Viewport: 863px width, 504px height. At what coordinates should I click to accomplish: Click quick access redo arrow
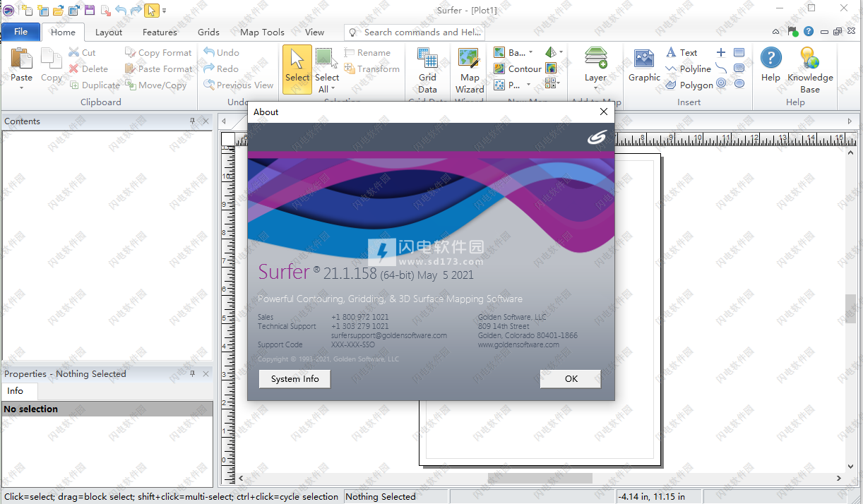click(x=136, y=10)
